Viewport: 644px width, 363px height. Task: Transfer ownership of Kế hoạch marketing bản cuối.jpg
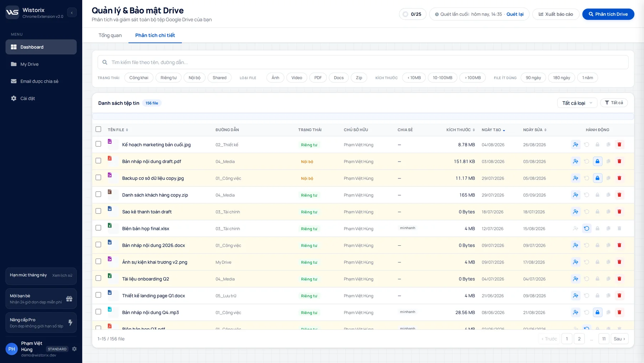click(x=575, y=144)
